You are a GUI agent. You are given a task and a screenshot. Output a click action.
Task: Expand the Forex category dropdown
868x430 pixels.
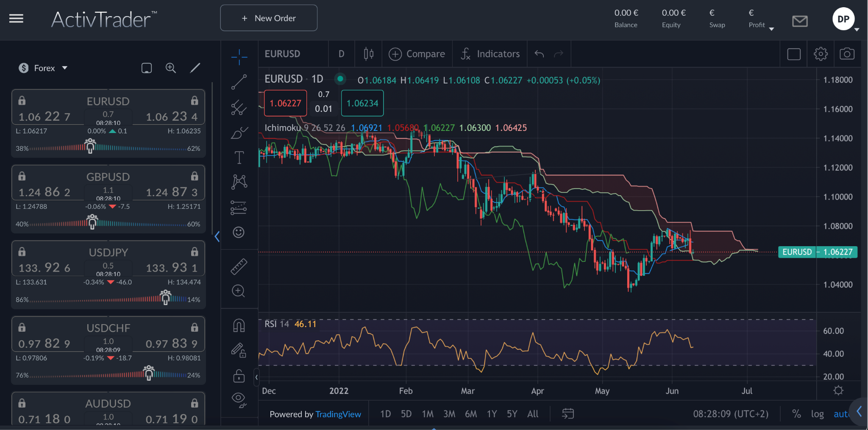pyautogui.click(x=43, y=68)
